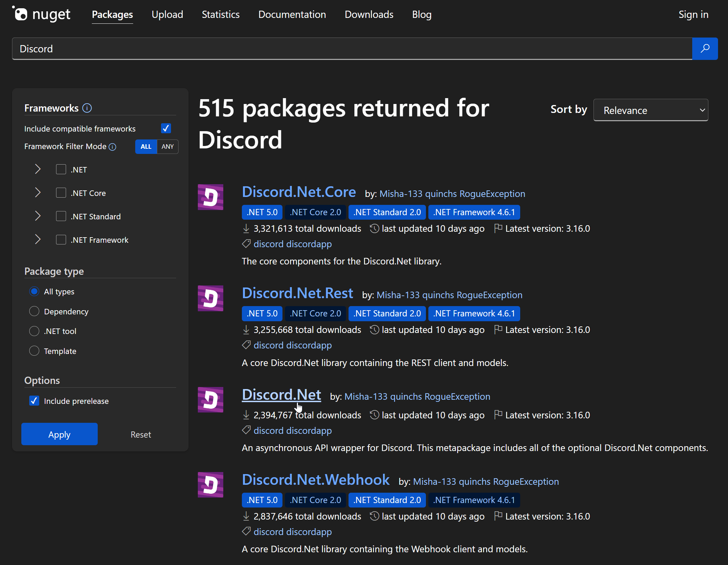Open the Discord.Net package link
The height and width of the screenshot is (565, 728).
[x=281, y=395]
